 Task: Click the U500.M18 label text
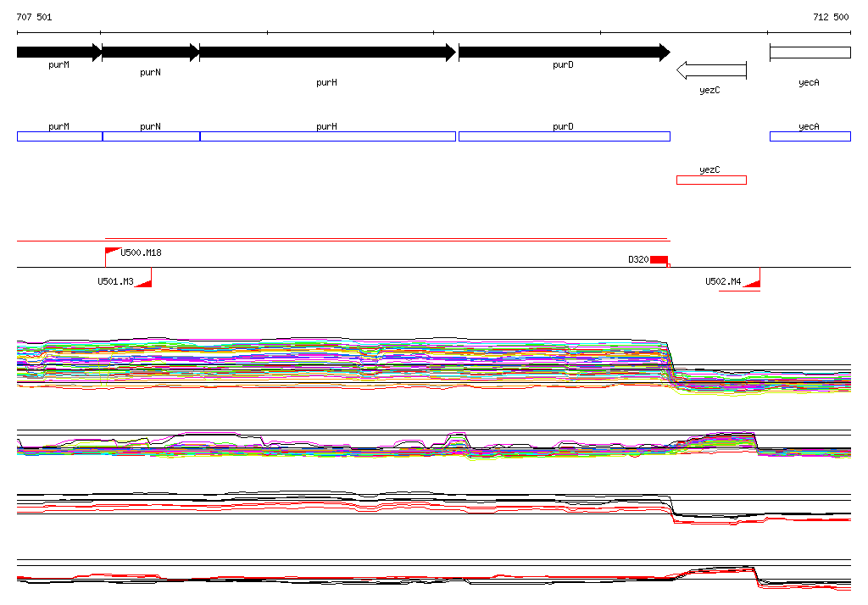point(142,253)
